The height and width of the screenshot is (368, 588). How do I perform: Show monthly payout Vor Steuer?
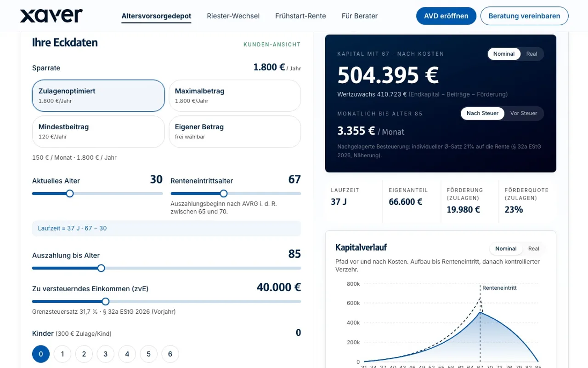click(x=524, y=113)
